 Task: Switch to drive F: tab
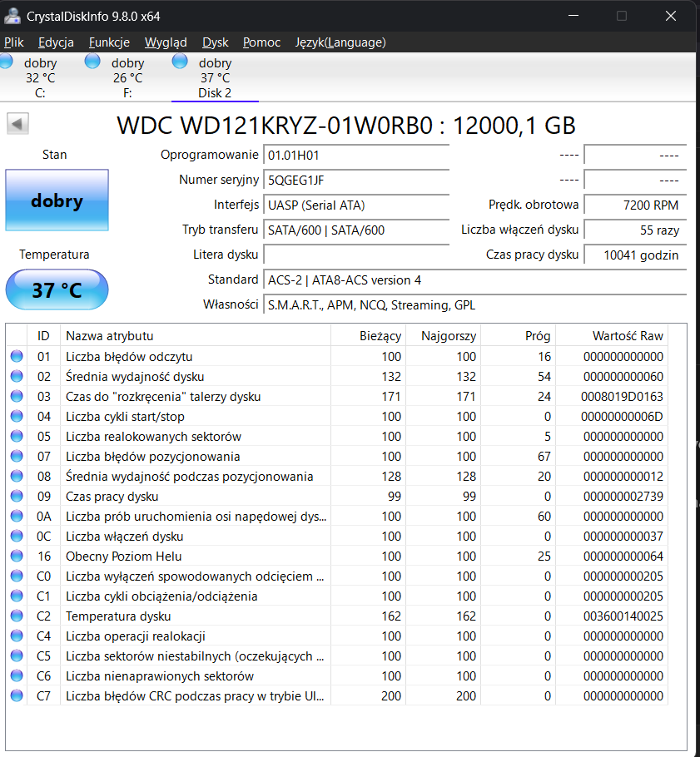click(x=128, y=77)
